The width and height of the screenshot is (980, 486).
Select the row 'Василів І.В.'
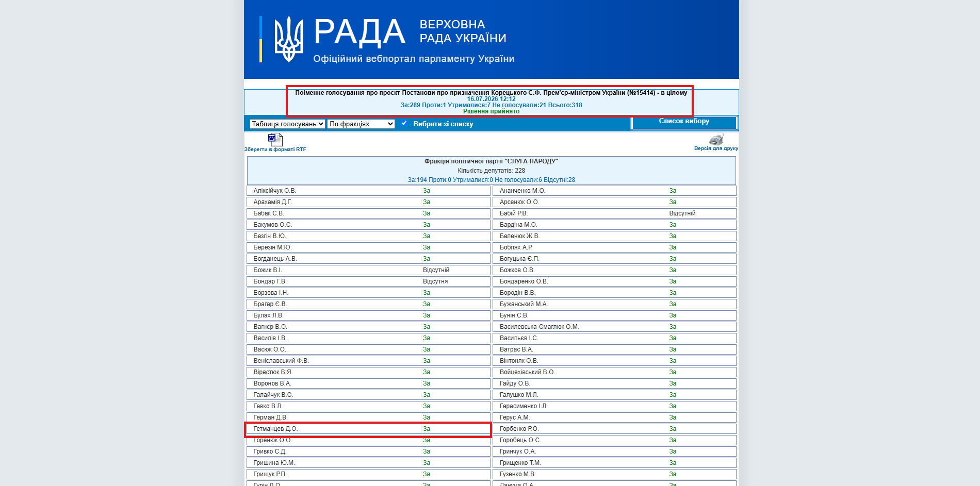368,338
